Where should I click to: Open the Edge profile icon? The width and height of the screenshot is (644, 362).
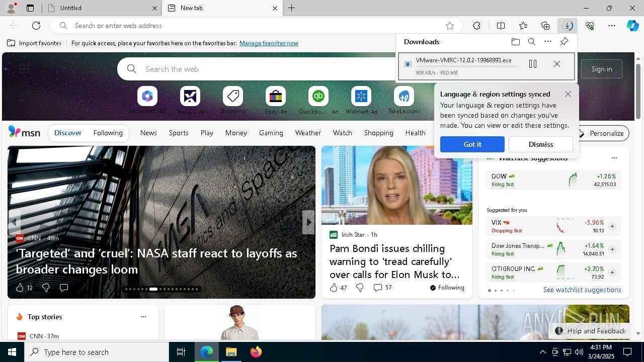point(11,8)
